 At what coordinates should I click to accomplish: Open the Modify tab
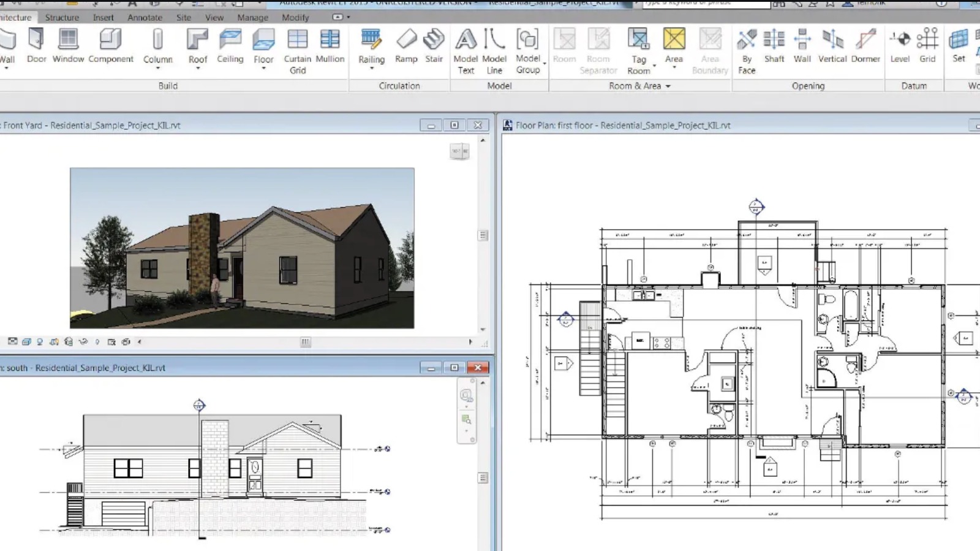click(x=295, y=17)
